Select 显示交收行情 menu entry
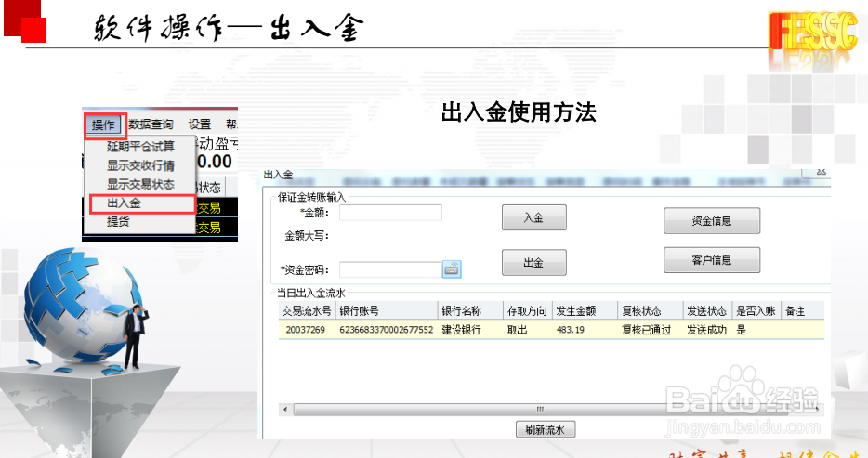This screenshot has height=458, width=868. [140, 165]
